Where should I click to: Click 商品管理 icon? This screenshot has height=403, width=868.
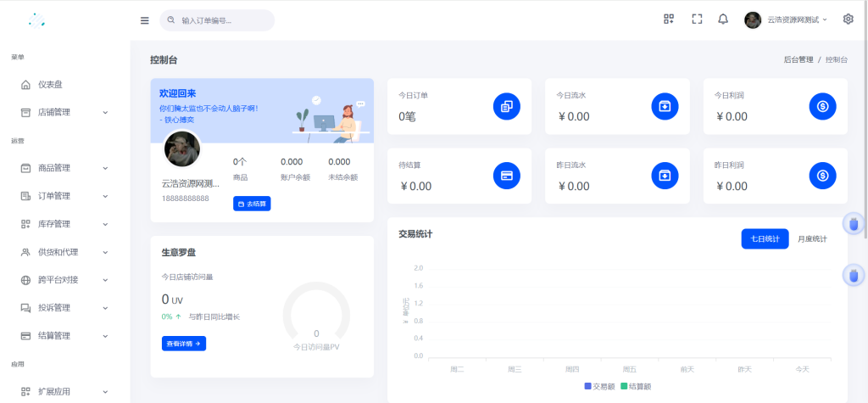click(x=25, y=168)
